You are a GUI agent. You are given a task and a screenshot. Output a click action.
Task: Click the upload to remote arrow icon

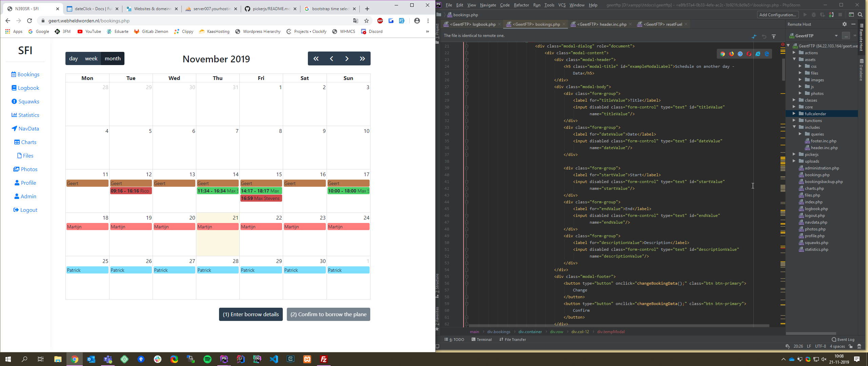tap(774, 36)
